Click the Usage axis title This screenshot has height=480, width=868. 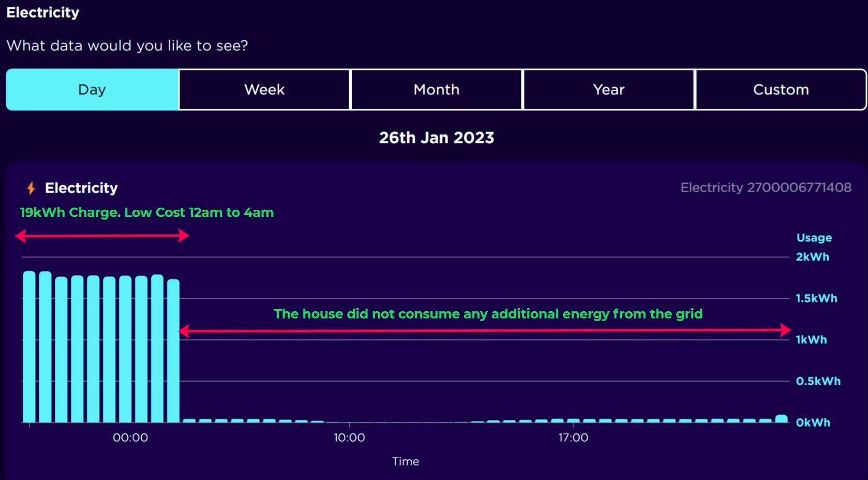point(814,238)
